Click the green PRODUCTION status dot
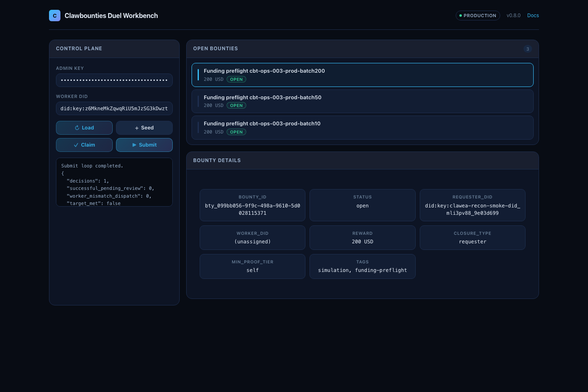 (461, 16)
